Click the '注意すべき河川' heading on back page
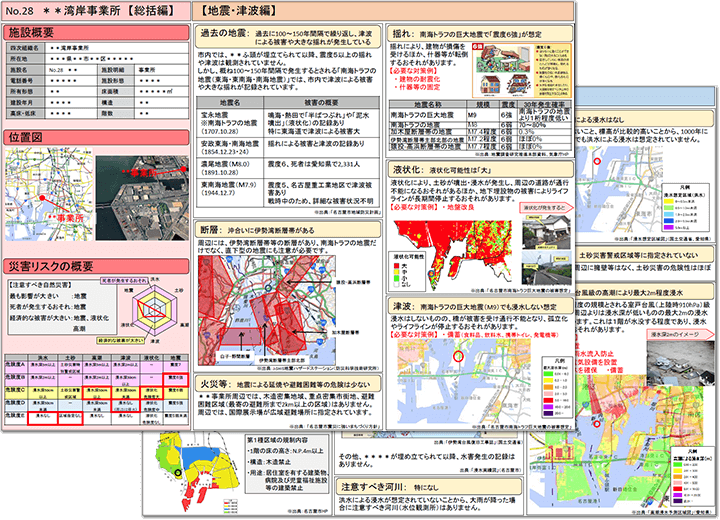720x520 pixels. pos(429,487)
